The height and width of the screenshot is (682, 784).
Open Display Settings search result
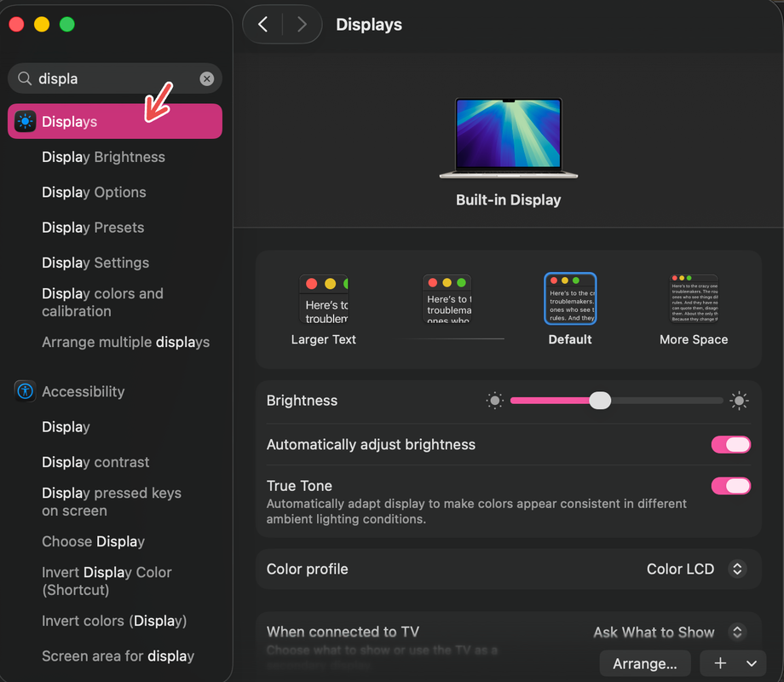tap(95, 263)
